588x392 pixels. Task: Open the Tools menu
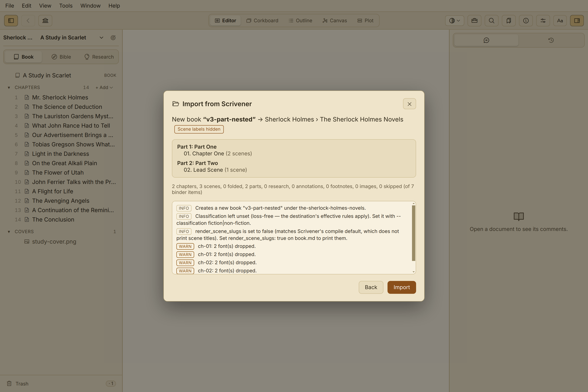[x=66, y=6]
